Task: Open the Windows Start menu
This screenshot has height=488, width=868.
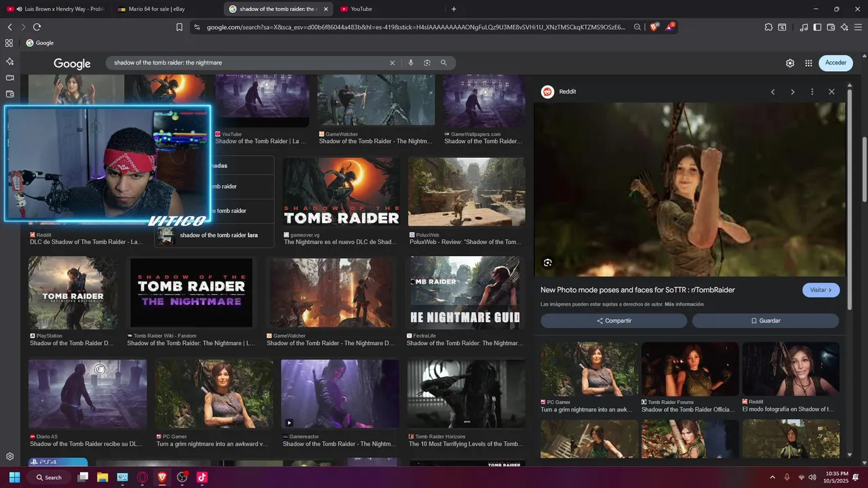Action: [x=14, y=477]
